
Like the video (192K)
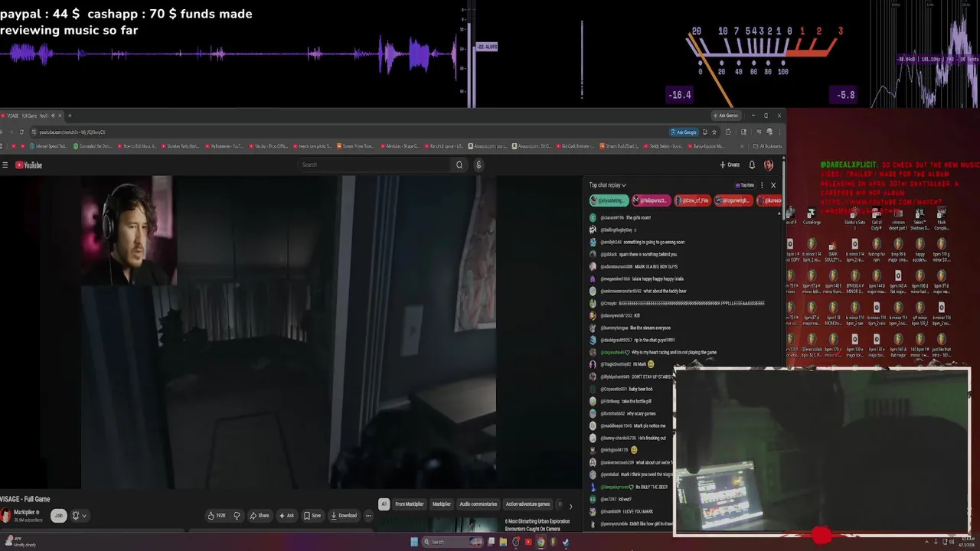[x=217, y=516]
